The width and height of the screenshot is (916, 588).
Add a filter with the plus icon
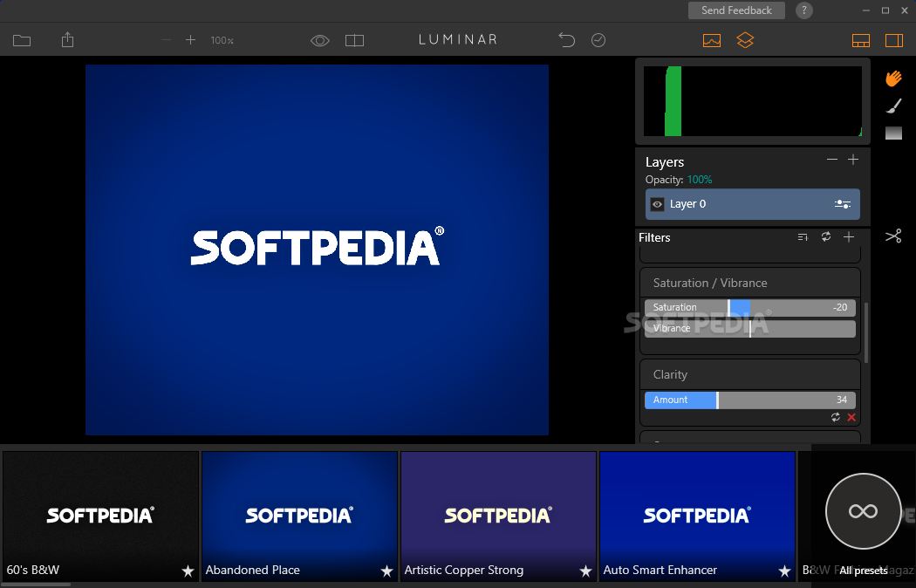(849, 236)
